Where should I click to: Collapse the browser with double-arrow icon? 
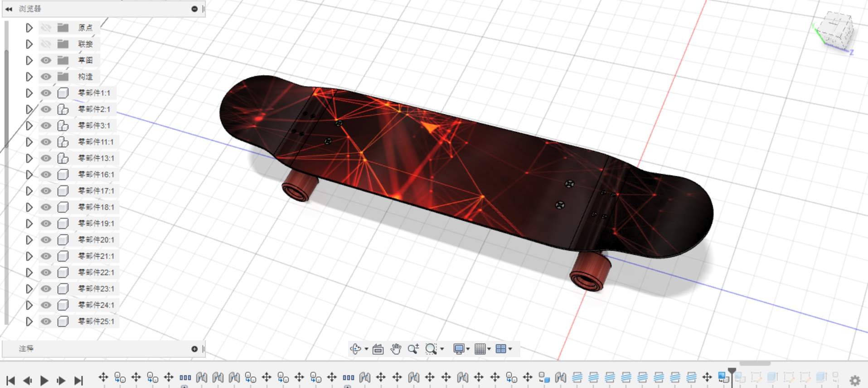(9, 9)
